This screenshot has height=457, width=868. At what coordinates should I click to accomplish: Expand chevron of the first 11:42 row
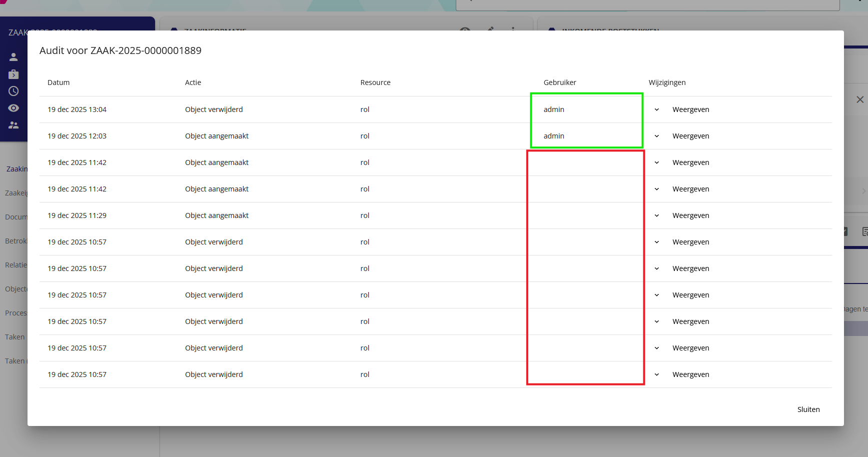tap(657, 162)
